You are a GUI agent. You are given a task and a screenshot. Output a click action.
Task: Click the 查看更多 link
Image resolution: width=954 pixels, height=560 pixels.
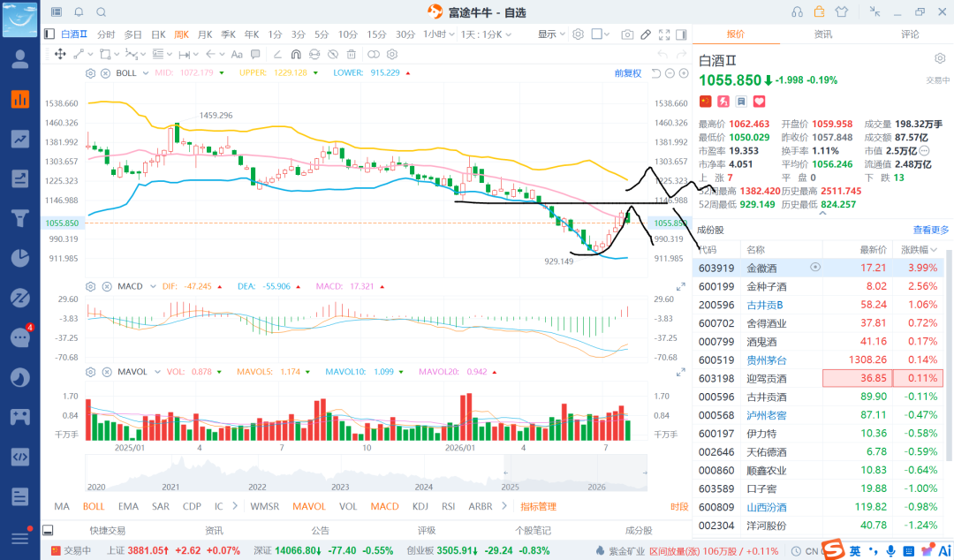pyautogui.click(x=930, y=230)
